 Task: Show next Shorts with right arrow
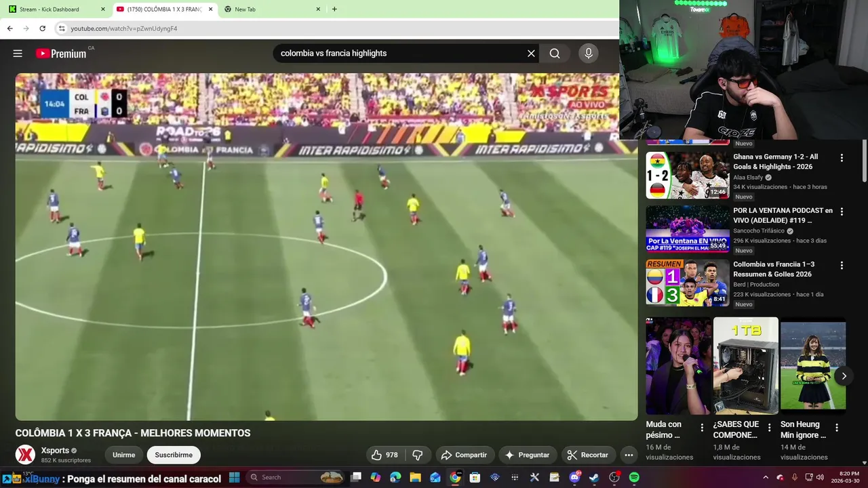coord(844,375)
